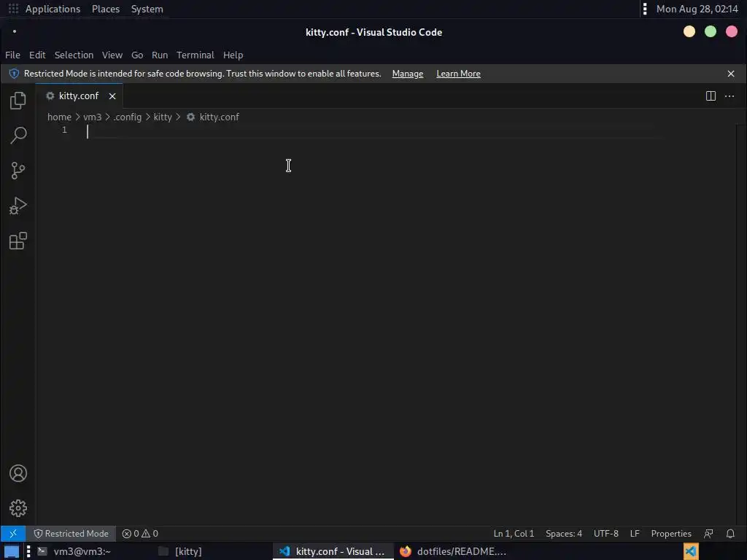747x560 pixels.
Task: Dismiss the Restricted Mode banner
Action: pos(731,74)
